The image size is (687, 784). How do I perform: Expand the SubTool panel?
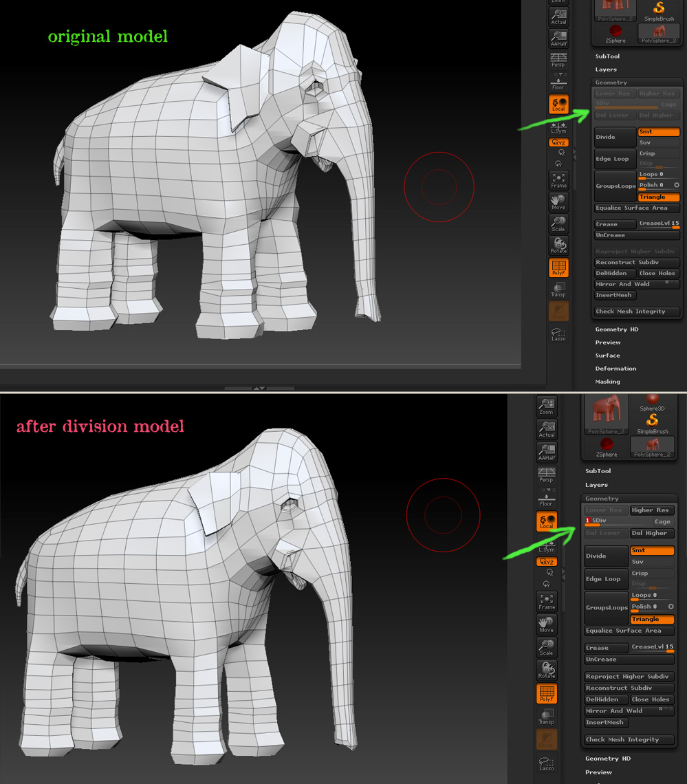[607, 56]
